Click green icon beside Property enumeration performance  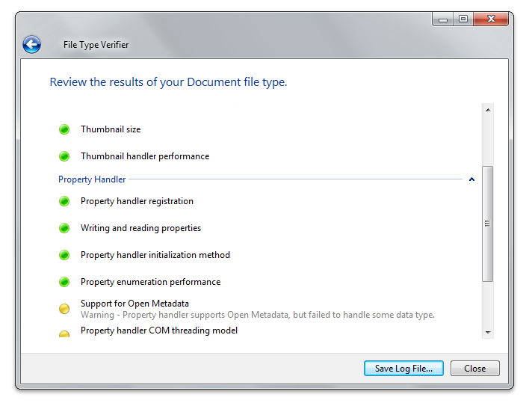[64, 282]
